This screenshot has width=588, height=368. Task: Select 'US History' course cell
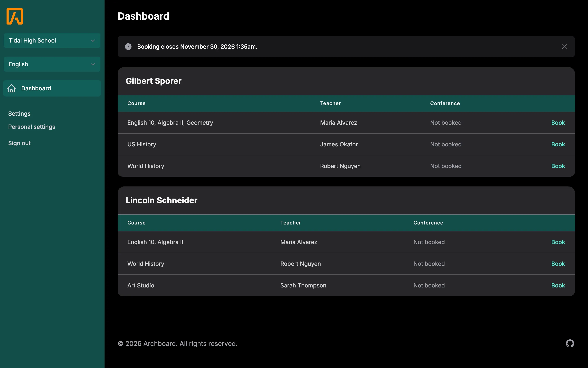(142, 144)
